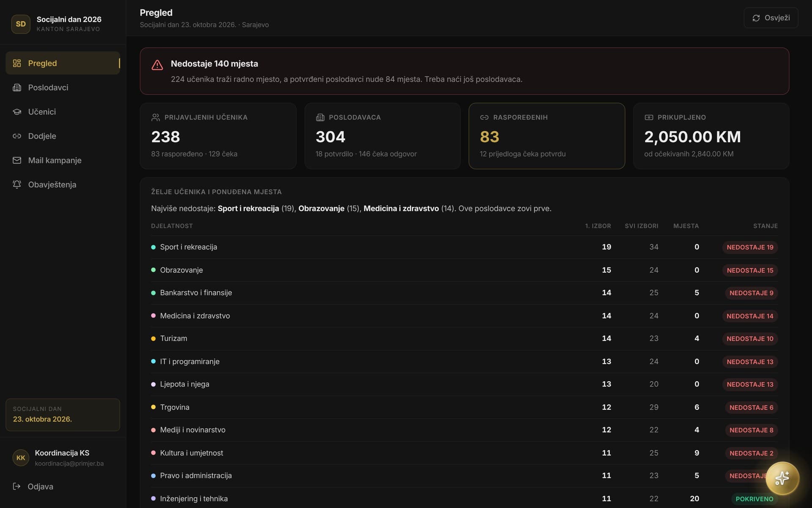Click the link icon on Raspoređenih card
The image size is (812, 508).
(484, 117)
